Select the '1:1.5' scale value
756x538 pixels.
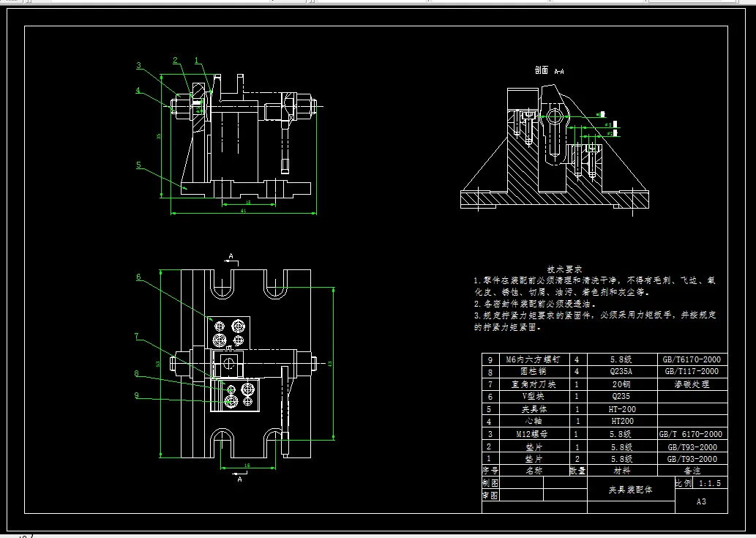710,483
